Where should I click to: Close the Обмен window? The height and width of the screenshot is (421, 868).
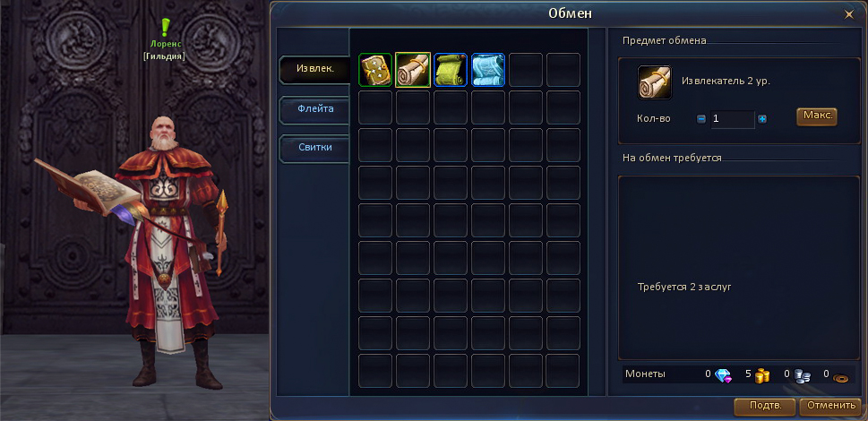[848, 15]
